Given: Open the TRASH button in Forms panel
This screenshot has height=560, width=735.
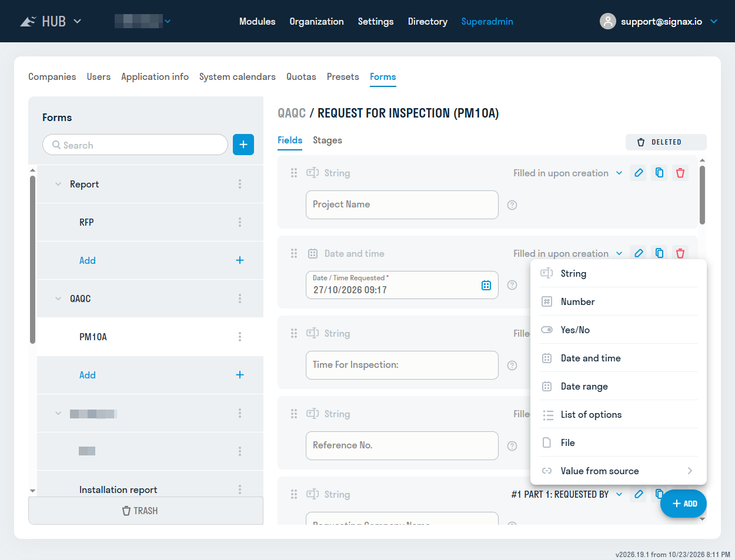Looking at the screenshot, I should (x=146, y=511).
